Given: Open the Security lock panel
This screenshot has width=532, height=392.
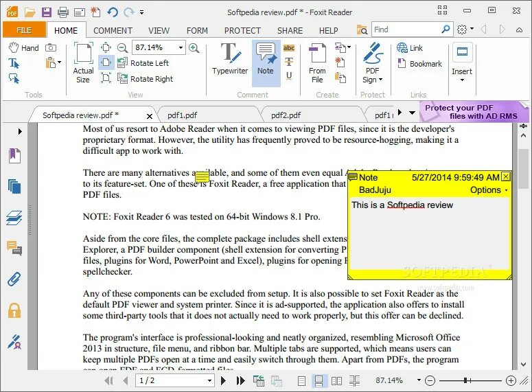Looking at the screenshot, I should pyautogui.click(x=14, y=310).
